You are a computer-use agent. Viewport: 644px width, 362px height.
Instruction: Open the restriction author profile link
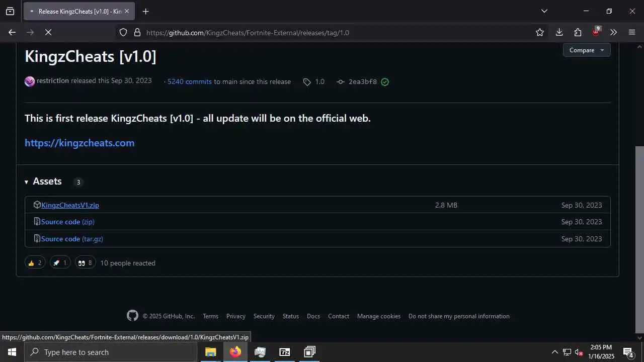[53, 80]
